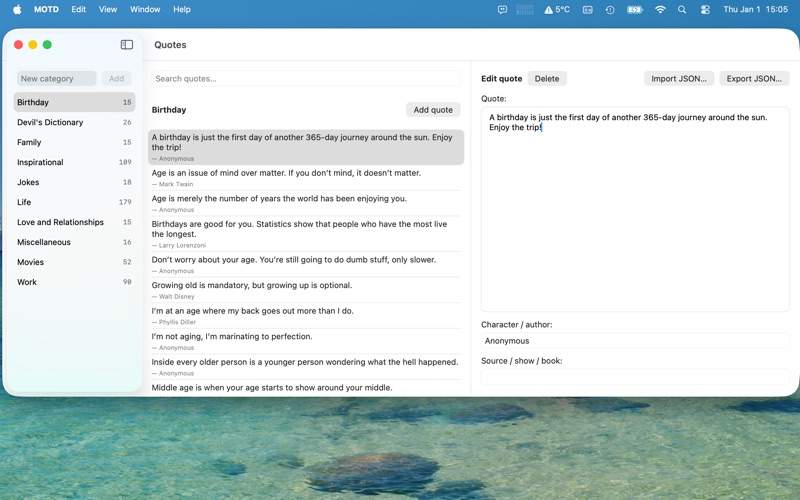Show date and time Thu Jan 1

tap(755, 9)
